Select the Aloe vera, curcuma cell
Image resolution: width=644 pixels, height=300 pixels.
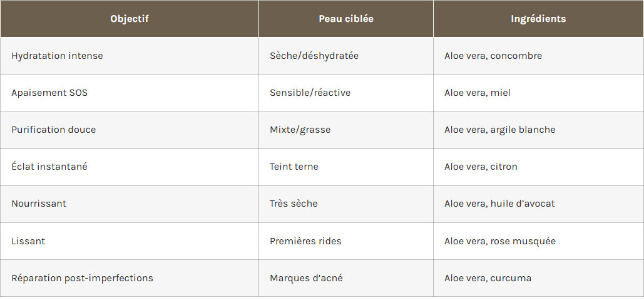[x=488, y=278]
